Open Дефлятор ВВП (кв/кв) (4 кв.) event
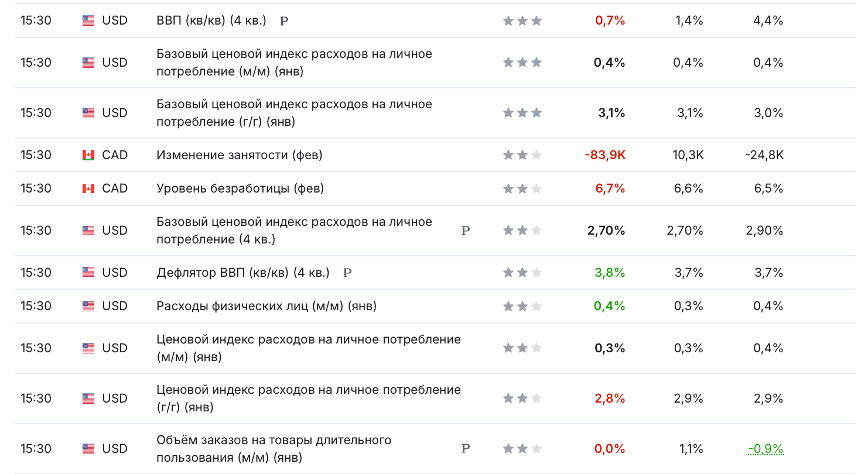This screenshot has width=868, height=474. click(243, 273)
